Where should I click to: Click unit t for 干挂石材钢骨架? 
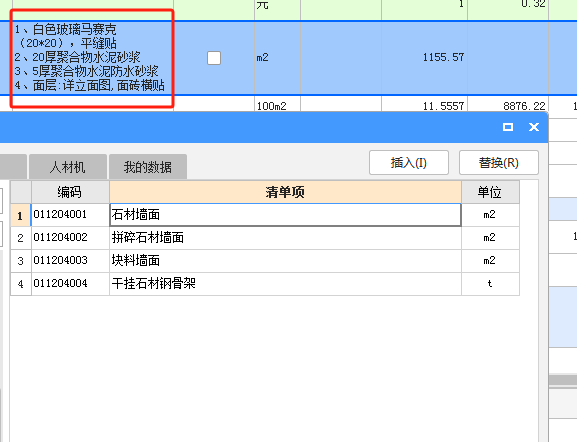(490, 283)
